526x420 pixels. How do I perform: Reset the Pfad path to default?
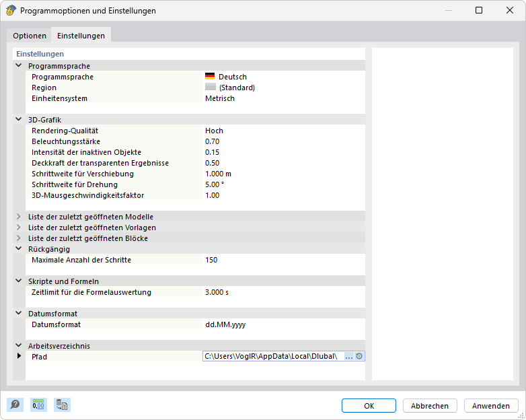359,357
